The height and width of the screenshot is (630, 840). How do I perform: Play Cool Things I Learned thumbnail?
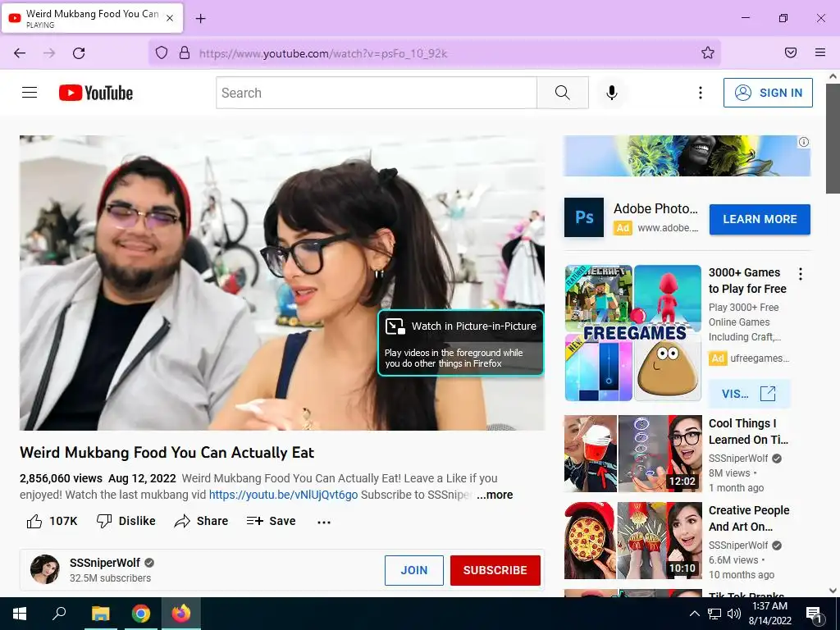click(633, 454)
